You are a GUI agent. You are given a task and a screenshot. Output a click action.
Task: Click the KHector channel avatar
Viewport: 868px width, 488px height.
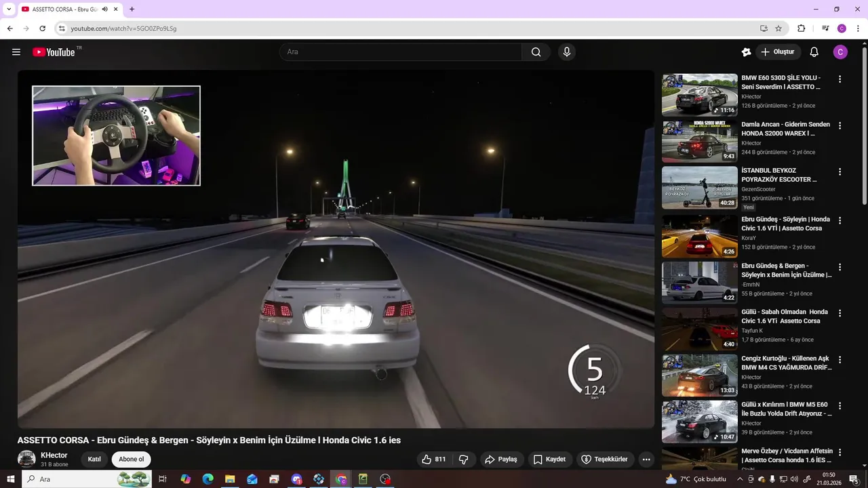click(x=26, y=459)
